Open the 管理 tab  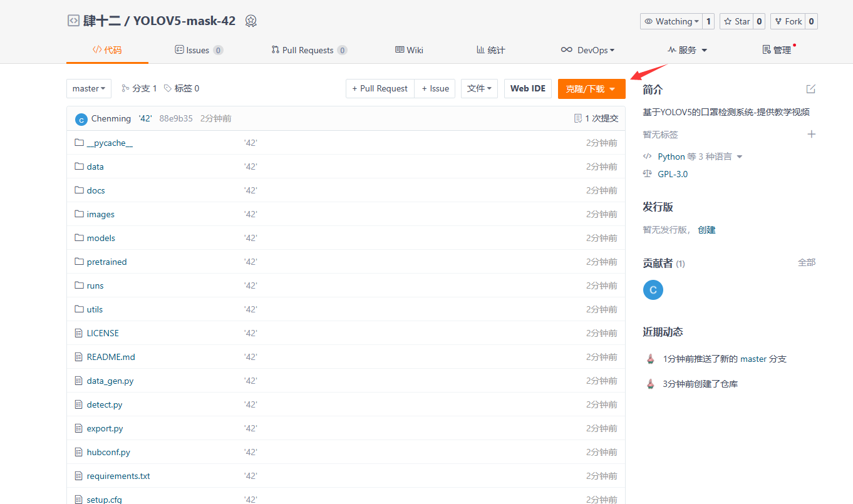(777, 50)
